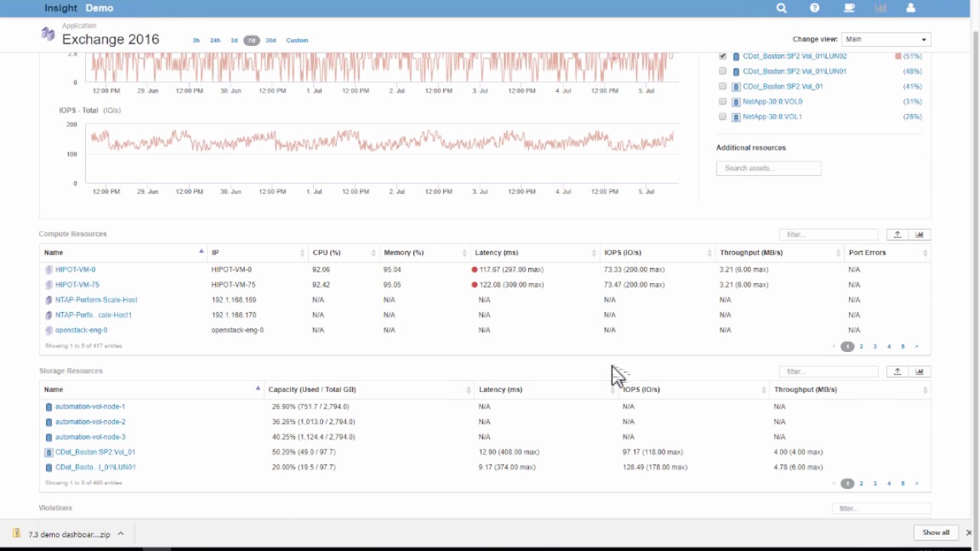
Task: Open the zip download item menu arrow
Action: click(120, 534)
